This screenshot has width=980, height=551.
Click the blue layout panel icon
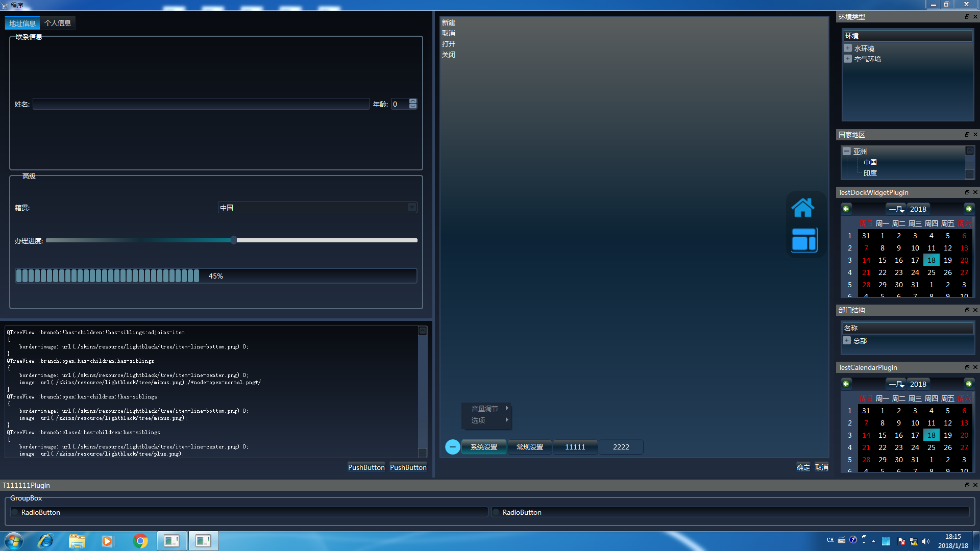(x=804, y=240)
